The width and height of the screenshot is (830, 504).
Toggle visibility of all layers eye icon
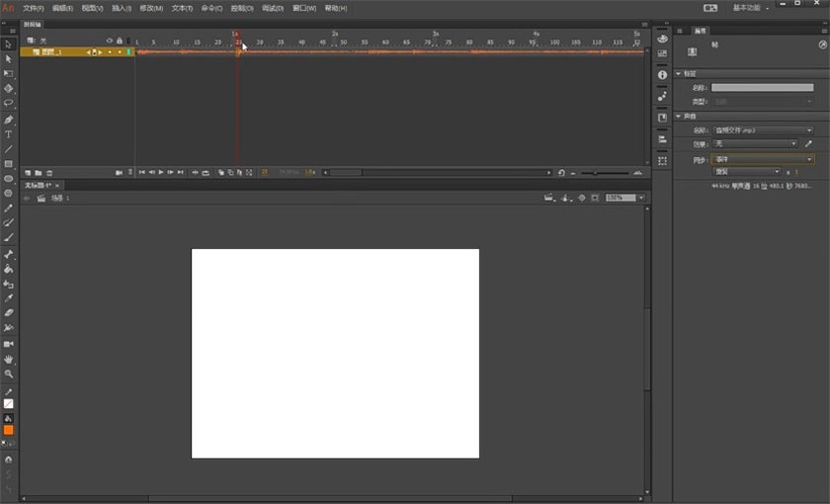pos(110,41)
